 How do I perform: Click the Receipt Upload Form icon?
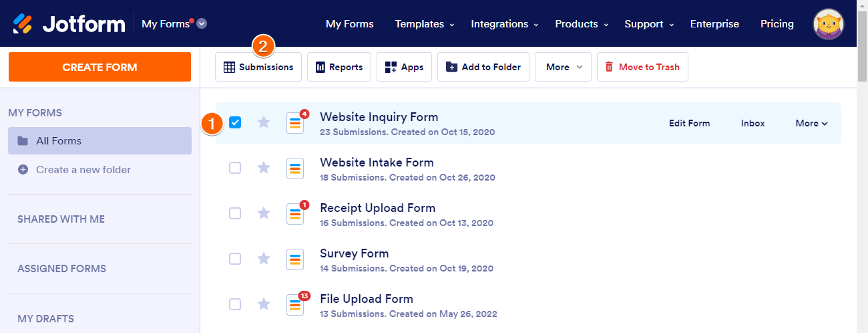(x=295, y=214)
